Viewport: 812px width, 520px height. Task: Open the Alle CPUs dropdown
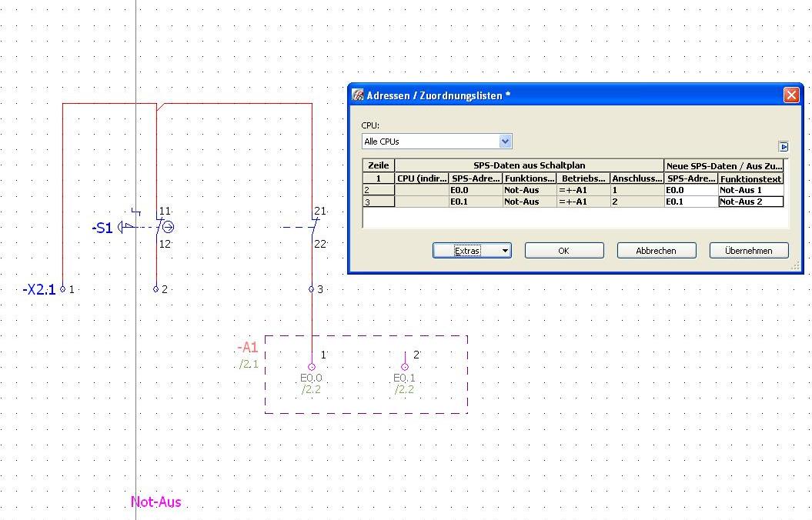click(x=505, y=142)
